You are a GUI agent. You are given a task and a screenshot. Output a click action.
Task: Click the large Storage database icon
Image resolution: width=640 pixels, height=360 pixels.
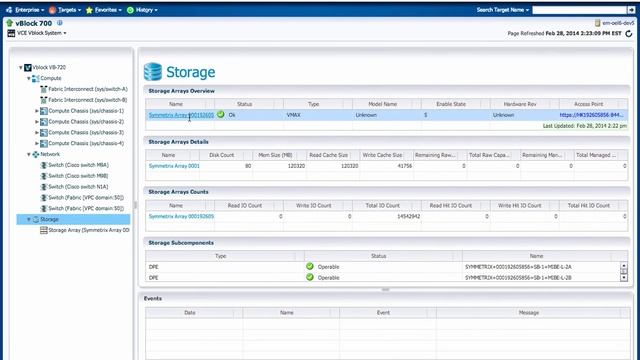153,72
